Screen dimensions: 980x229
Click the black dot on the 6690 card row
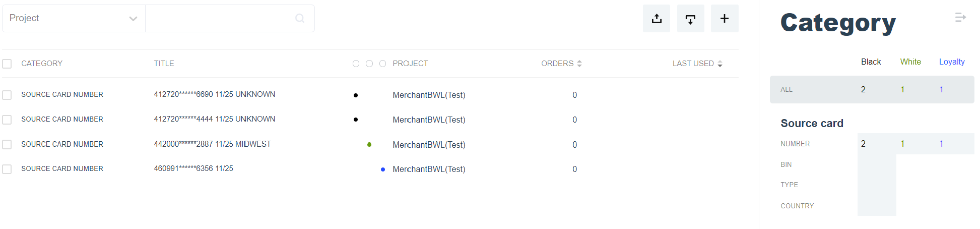(x=356, y=95)
